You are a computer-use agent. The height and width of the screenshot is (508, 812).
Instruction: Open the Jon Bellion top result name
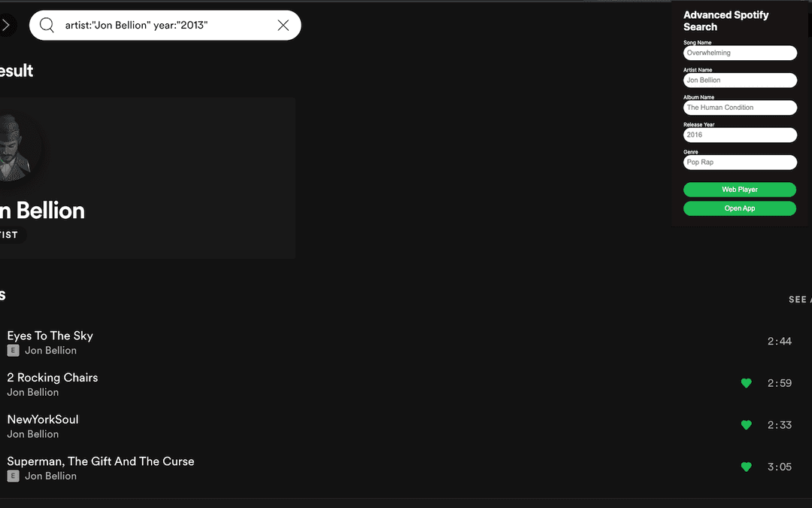[x=42, y=211]
